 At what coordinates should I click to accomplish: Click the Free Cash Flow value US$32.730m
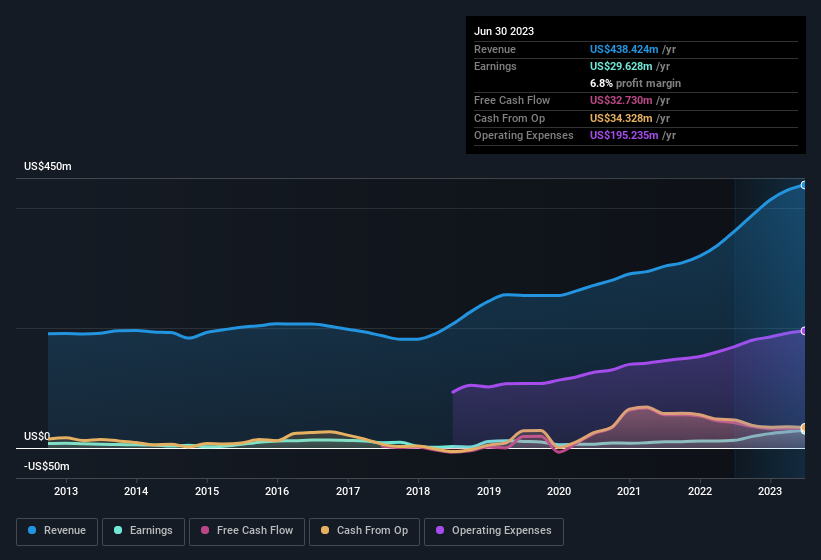coord(622,101)
